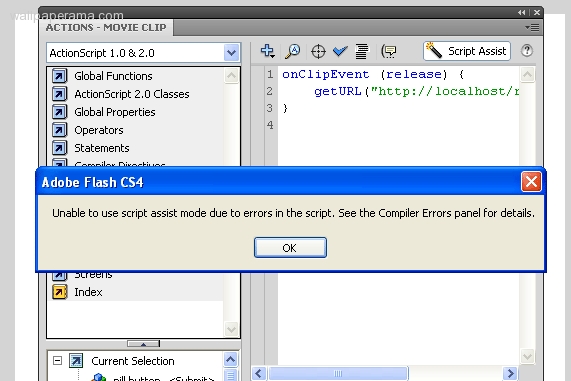The height and width of the screenshot is (381, 571).
Task: Click the Global Functions book icon
Action: [x=59, y=76]
